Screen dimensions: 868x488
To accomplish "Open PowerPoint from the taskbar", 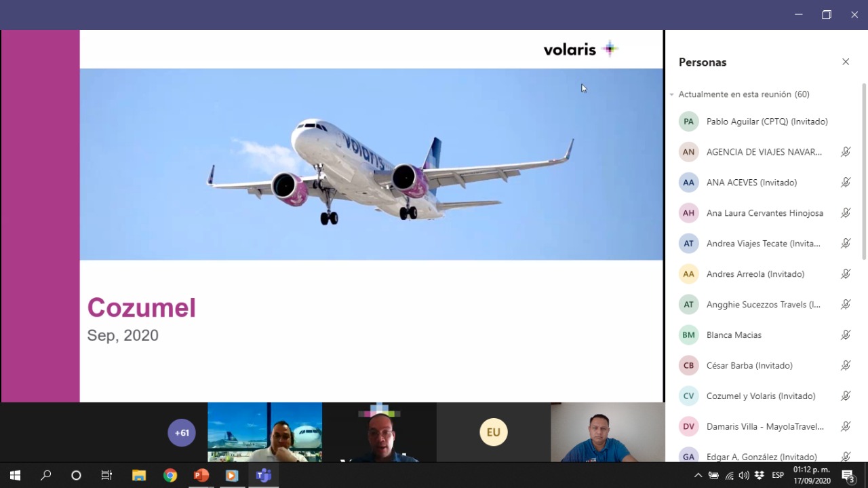I will click(201, 475).
